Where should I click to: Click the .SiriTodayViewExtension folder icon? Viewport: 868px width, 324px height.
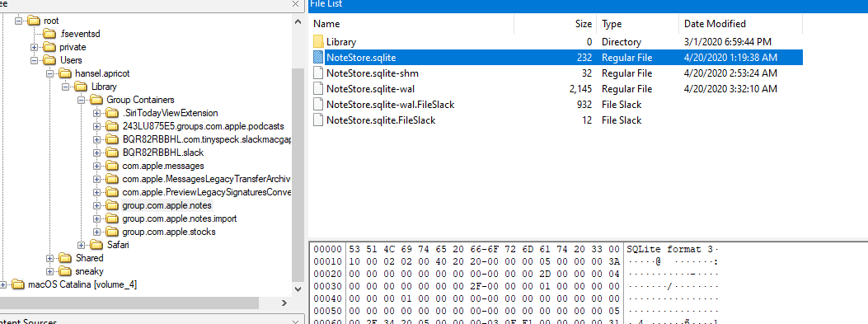point(112,113)
